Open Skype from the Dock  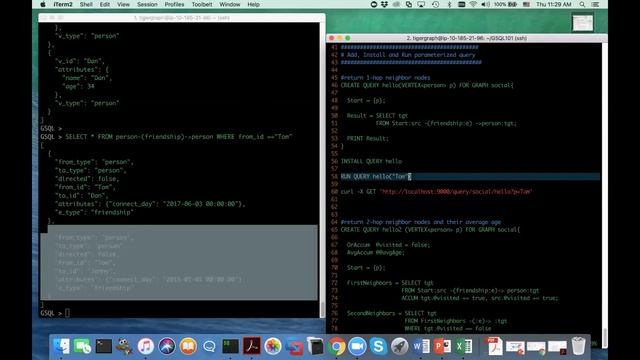coord(378,347)
